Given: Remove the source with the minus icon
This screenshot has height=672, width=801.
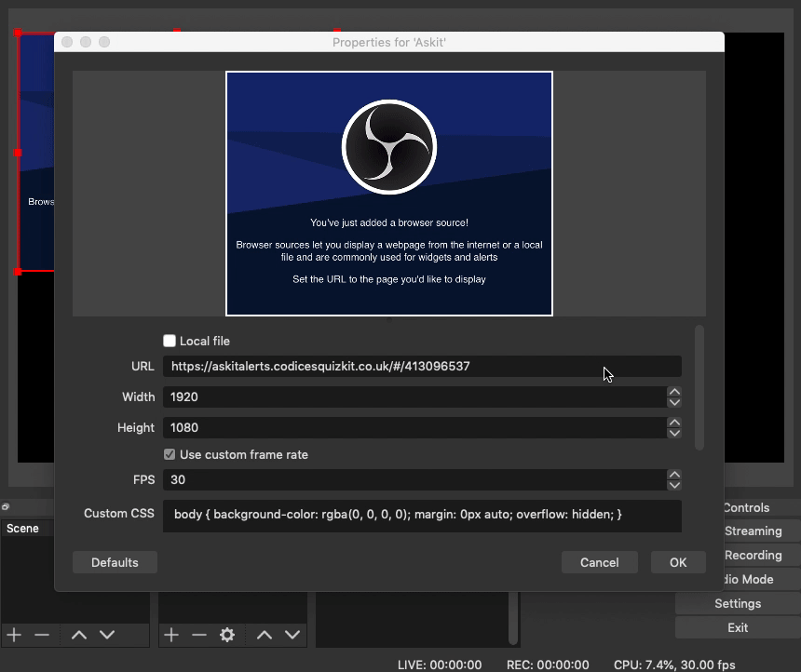Looking at the screenshot, I should click(x=199, y=635).
